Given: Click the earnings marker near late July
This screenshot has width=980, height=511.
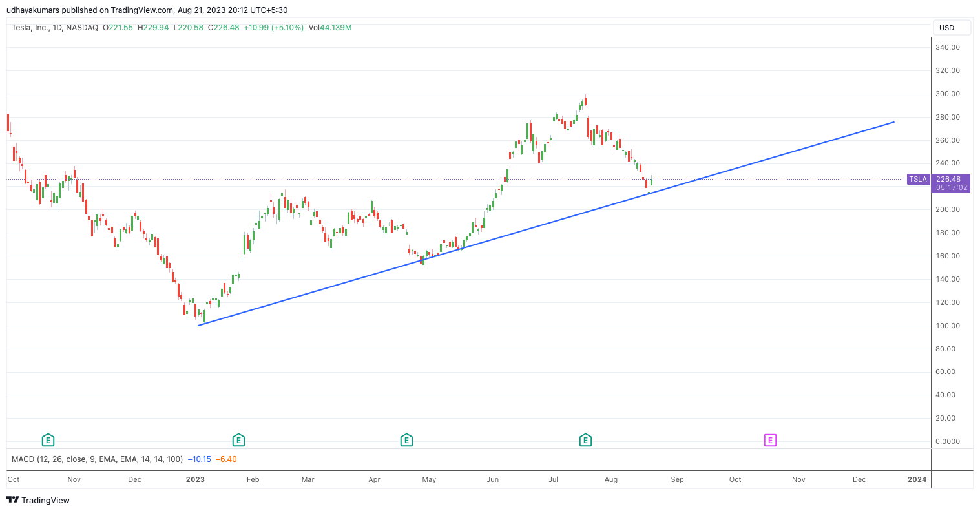Looking at the screenshot, I should 585,441.
